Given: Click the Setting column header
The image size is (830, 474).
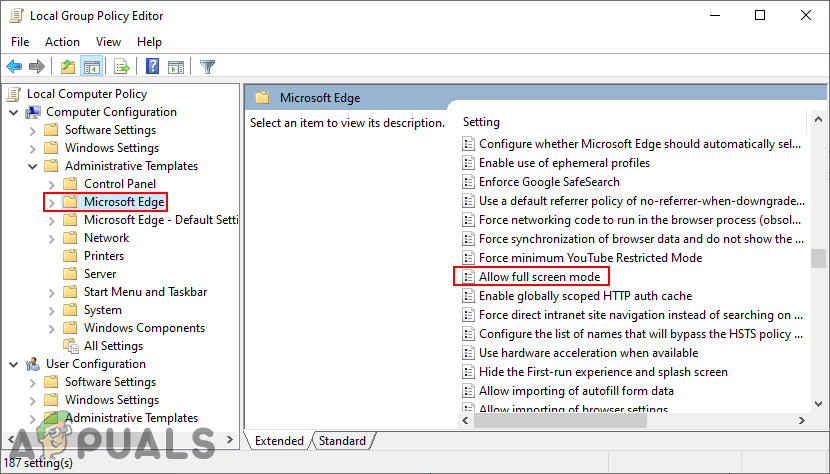Looking at the screenshot, I should [x=481, y=122].
